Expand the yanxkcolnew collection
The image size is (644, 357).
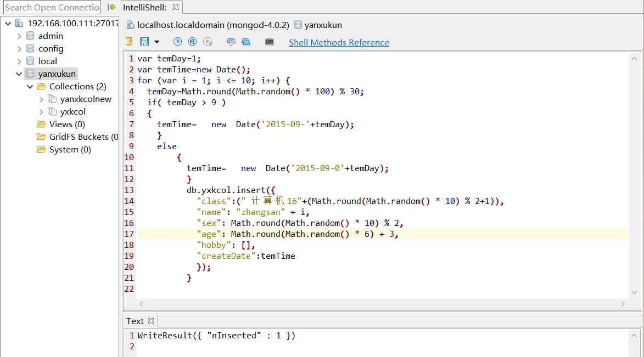41,99
